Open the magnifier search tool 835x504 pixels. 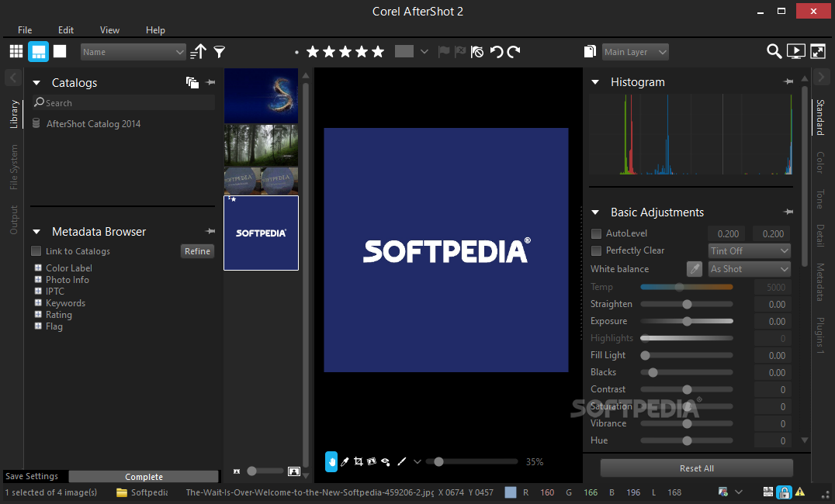[774, 51]
